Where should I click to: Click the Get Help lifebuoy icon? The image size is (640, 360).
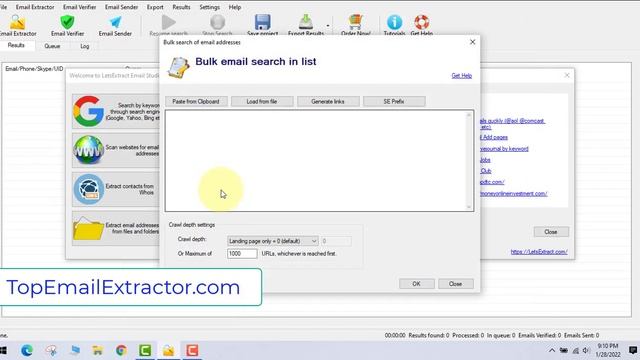pos(421,22)
